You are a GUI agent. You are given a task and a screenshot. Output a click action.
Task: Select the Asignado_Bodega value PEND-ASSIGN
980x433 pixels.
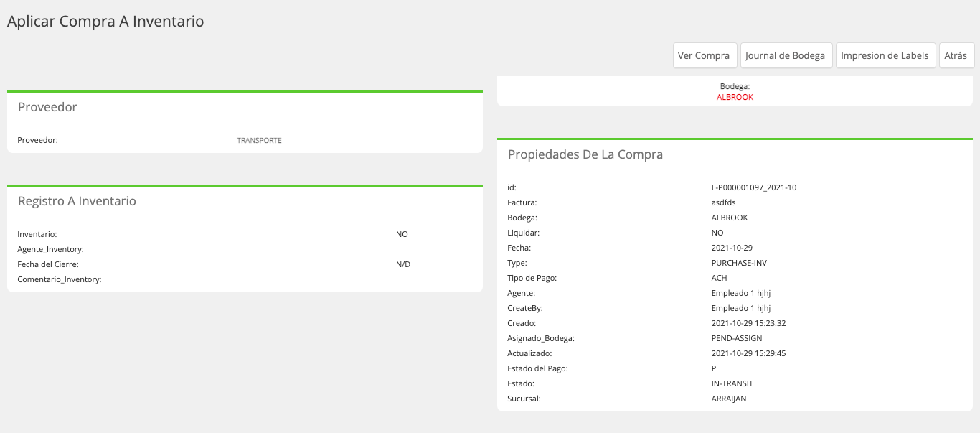(736, 338)
